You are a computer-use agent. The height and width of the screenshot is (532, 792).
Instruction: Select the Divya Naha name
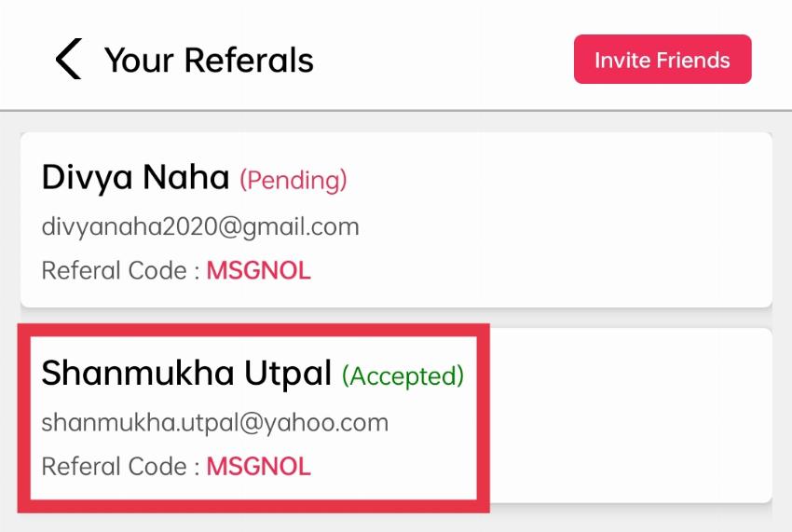[x=135, y=177]
